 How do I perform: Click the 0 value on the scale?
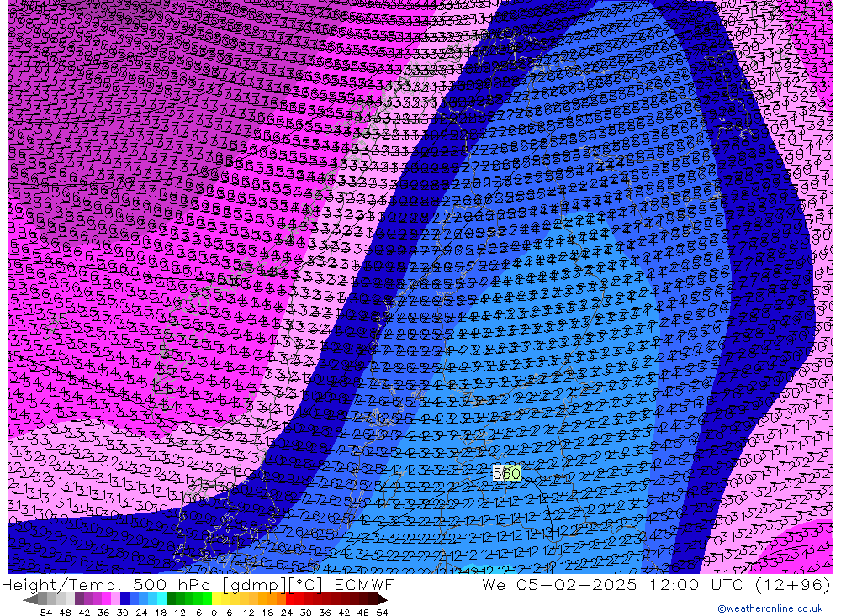click(214, 612)
